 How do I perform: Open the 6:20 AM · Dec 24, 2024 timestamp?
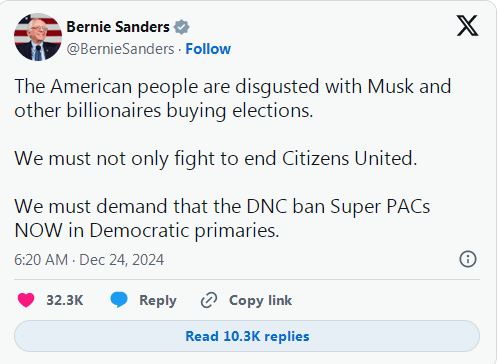pos(89,260)
